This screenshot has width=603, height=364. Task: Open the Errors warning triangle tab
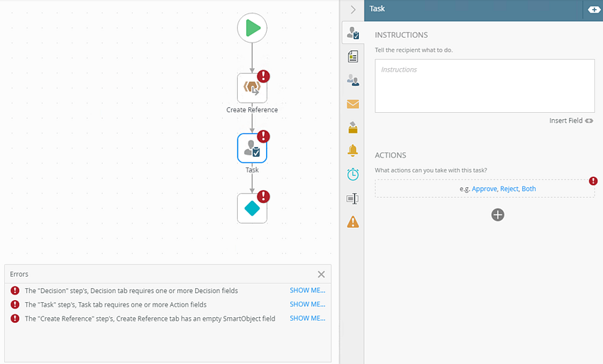353,222
